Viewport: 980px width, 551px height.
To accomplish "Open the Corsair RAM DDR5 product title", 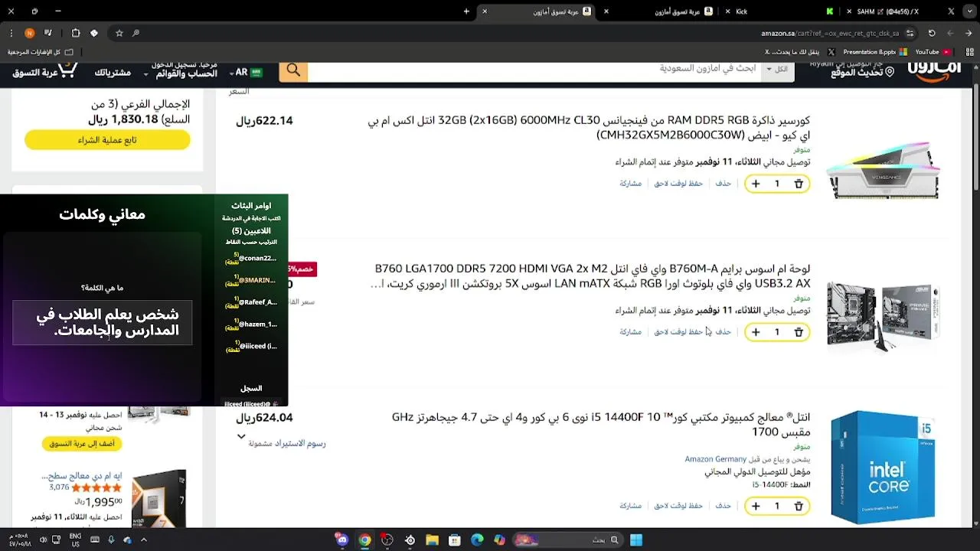I will (589, 128).
